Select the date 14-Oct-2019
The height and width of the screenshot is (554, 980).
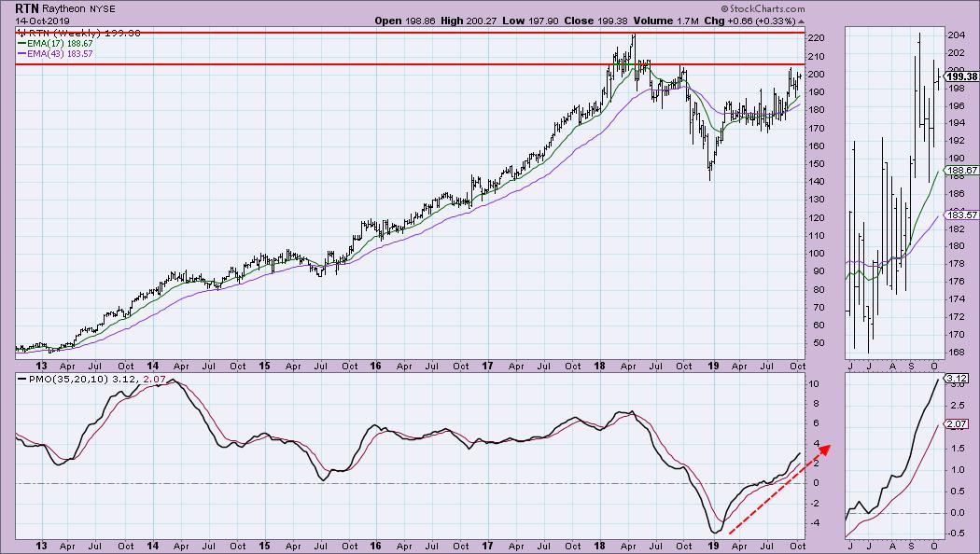click(x=43, y=21)
